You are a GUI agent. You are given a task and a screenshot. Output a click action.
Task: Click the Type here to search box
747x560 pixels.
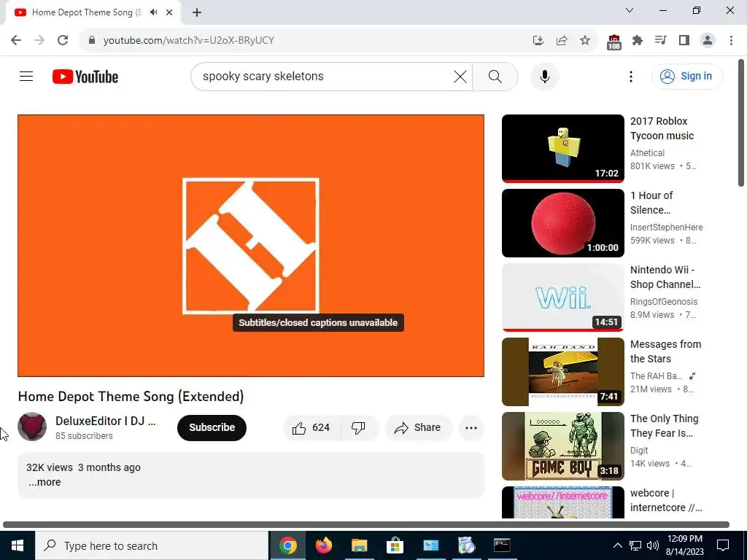[x=152, y=545]
